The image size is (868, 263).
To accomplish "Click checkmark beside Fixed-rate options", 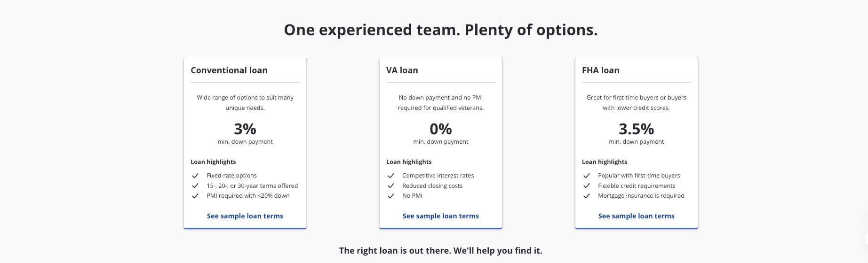I will (195, 176).
